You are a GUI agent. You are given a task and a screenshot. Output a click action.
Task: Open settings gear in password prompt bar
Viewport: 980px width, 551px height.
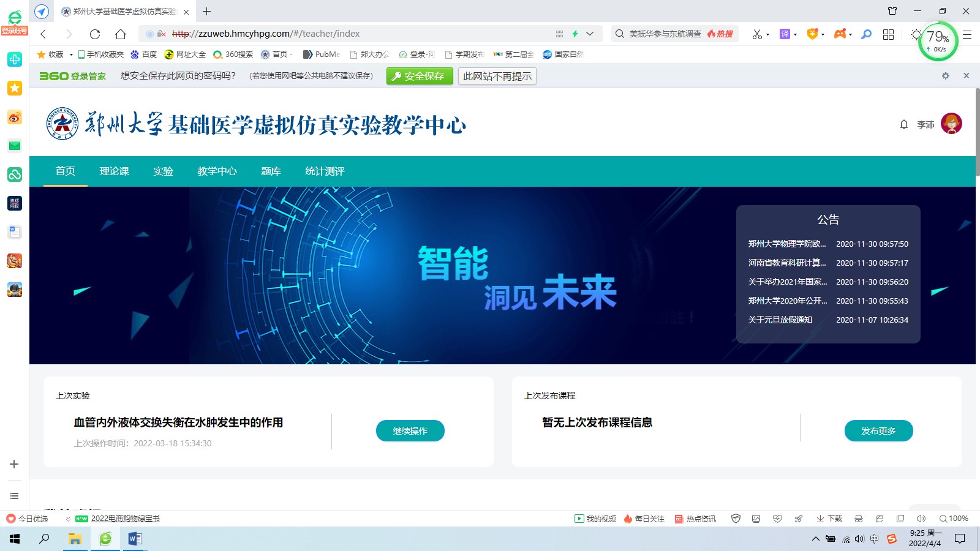click(946, 76)
